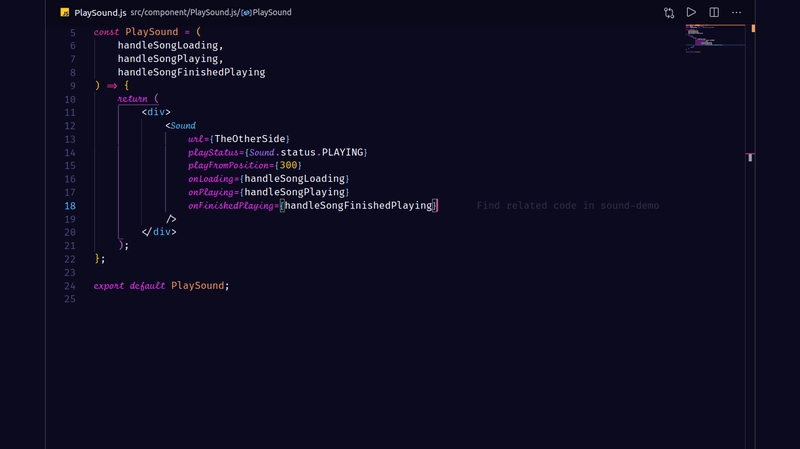Split the editor to the right
Image resolution: width=800 pixels, height=449 pixels.
714,13
